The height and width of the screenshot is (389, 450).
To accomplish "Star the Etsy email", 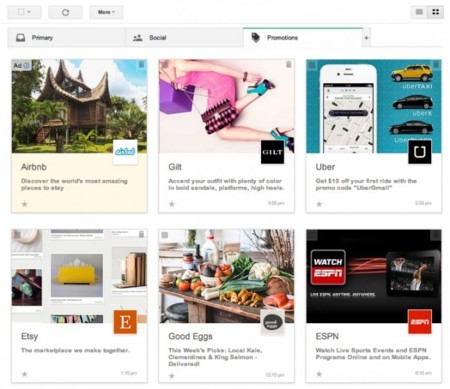I will tap(25, 374).
